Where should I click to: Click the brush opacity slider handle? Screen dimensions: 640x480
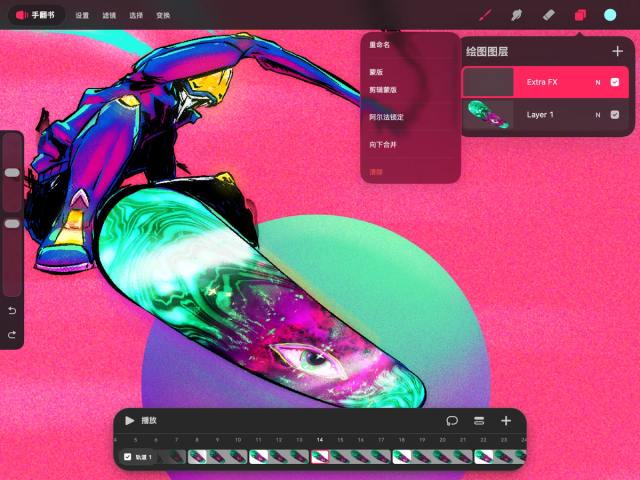tap(12, 224)
